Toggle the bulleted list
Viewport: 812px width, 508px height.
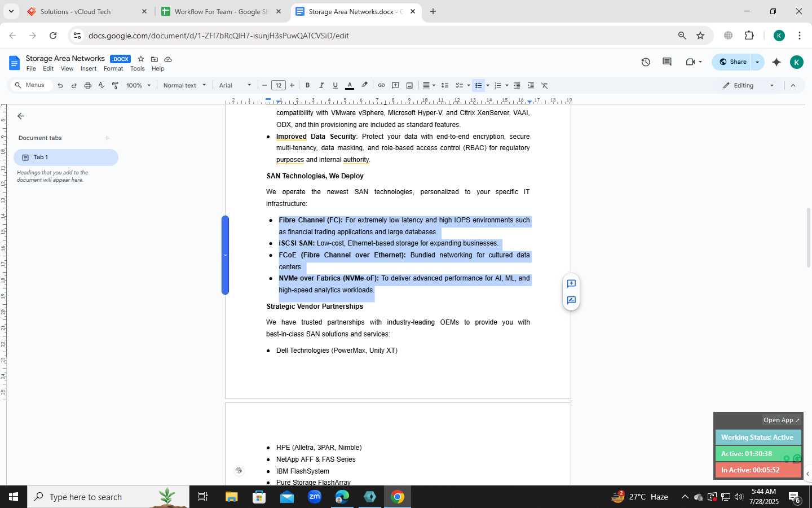tap(478, 85)
